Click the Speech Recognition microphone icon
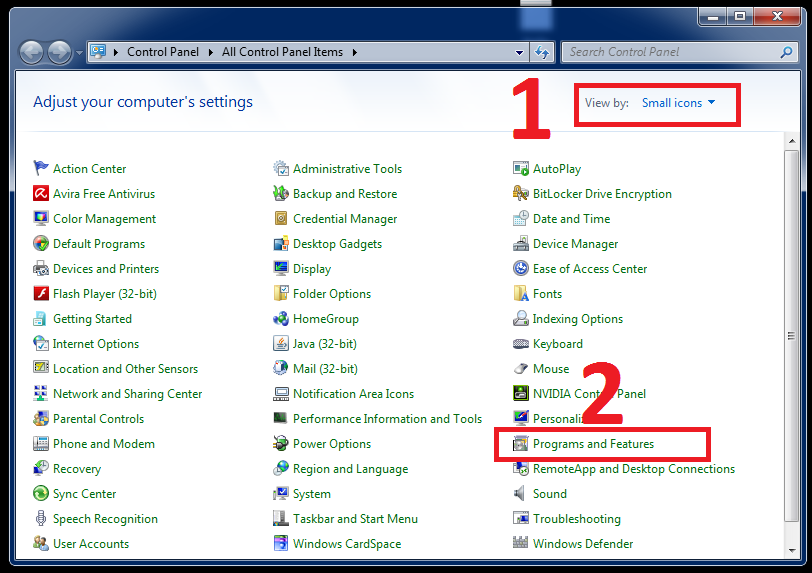The height and width of the screenshot is (573, 812). 40,518
